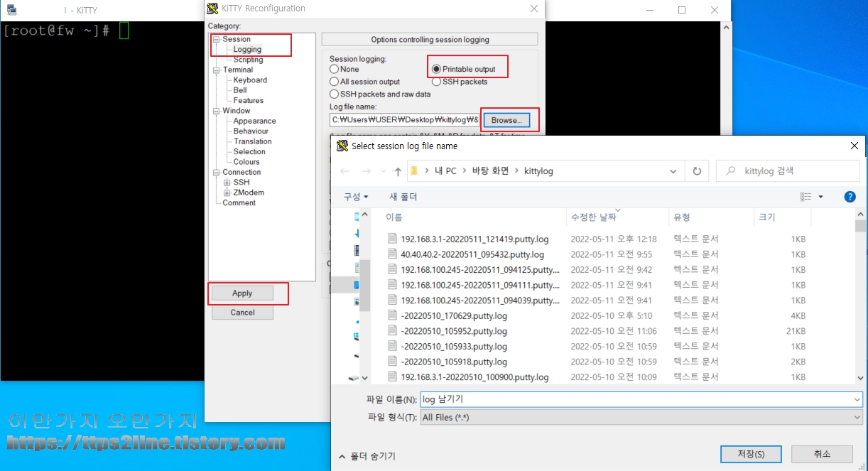Click the 저장(S) save button

[751, 454]
